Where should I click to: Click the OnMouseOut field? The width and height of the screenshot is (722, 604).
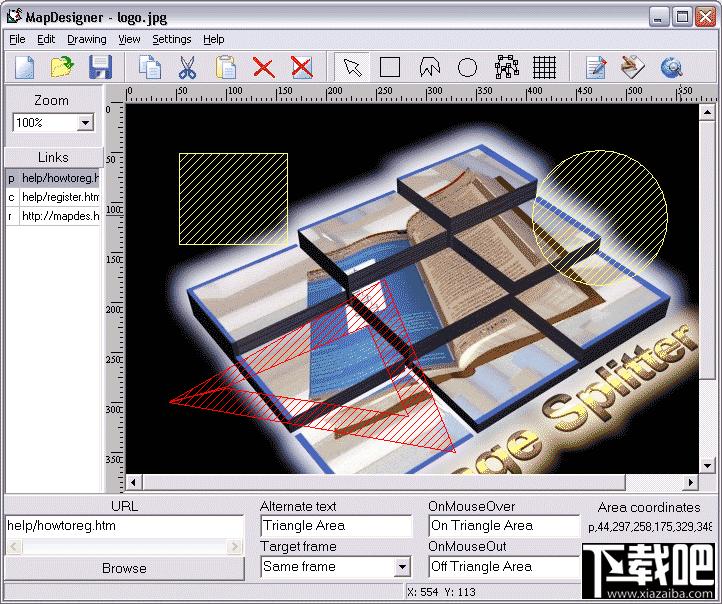504,567
